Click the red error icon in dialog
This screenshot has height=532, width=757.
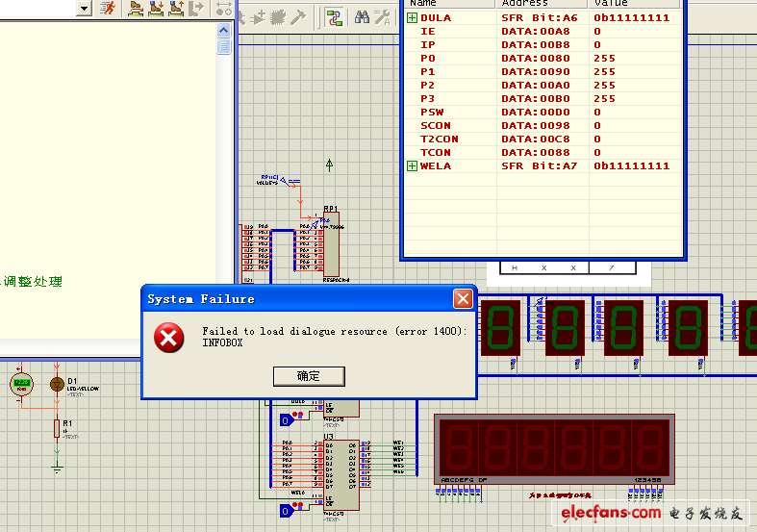[x=169, y=338]
